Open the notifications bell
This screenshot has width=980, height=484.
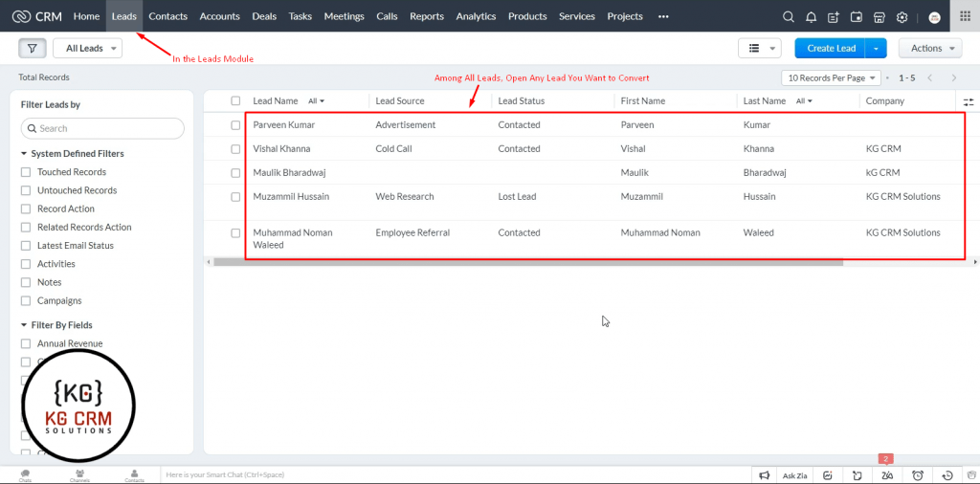[811, 17]
